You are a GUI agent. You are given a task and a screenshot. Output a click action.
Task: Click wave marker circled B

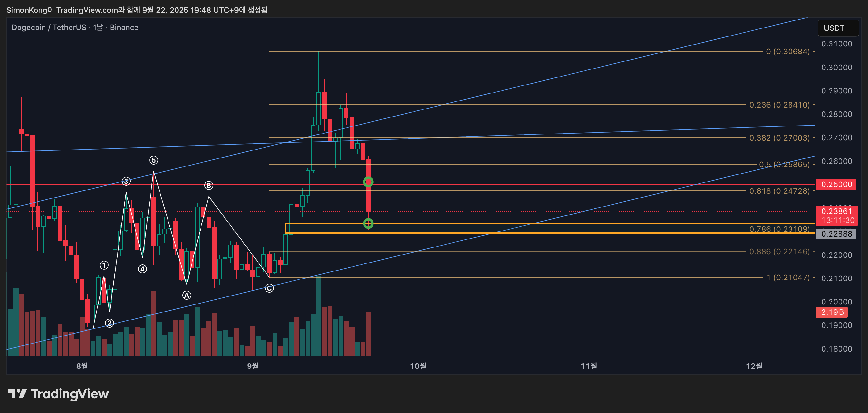(209, 185)
